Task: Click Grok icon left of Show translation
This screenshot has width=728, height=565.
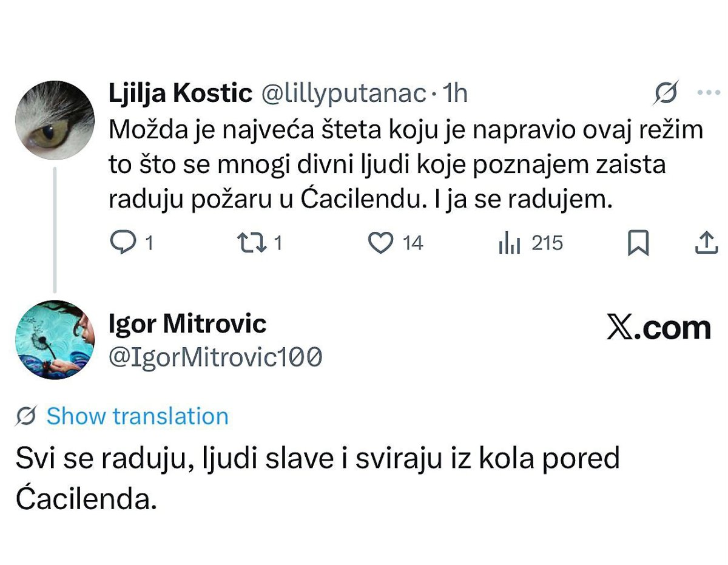Action: tap(26, 416)
